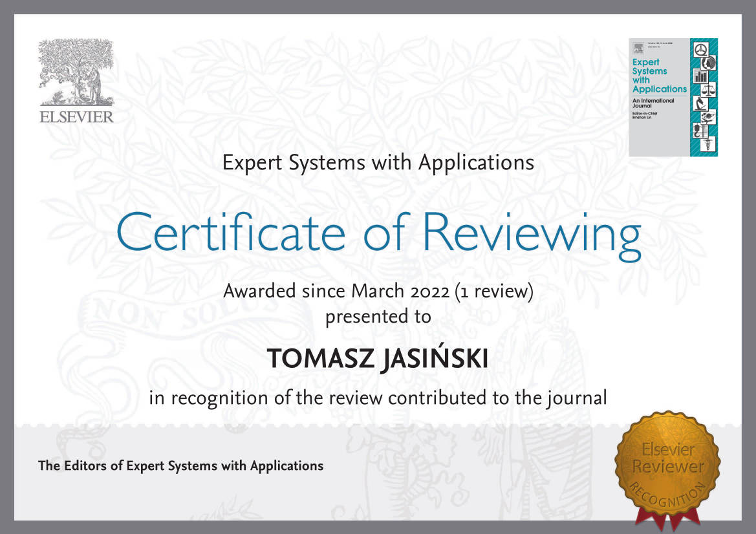Click the journal title on cover thumbnail

click(x=658, y=76)
